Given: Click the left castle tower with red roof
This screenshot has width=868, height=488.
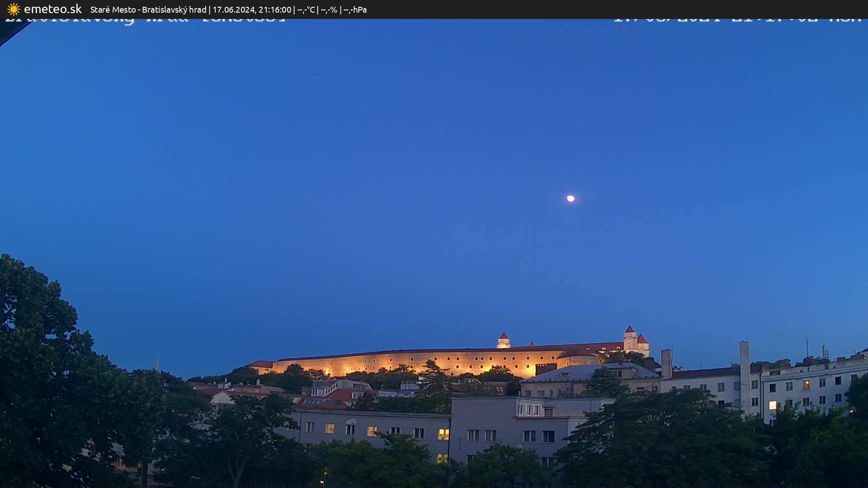Looking at the screenshot, I should click(x=503, y=340).
